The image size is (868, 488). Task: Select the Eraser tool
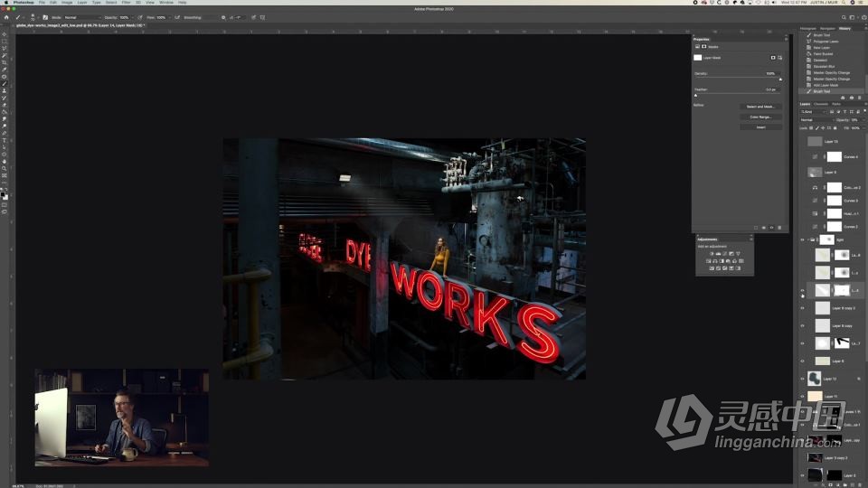coord(5,105)
